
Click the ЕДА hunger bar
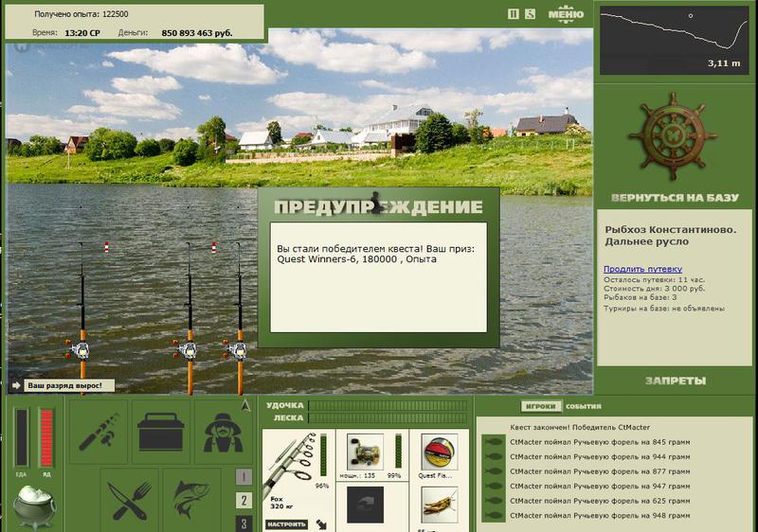tap(21, 437)
